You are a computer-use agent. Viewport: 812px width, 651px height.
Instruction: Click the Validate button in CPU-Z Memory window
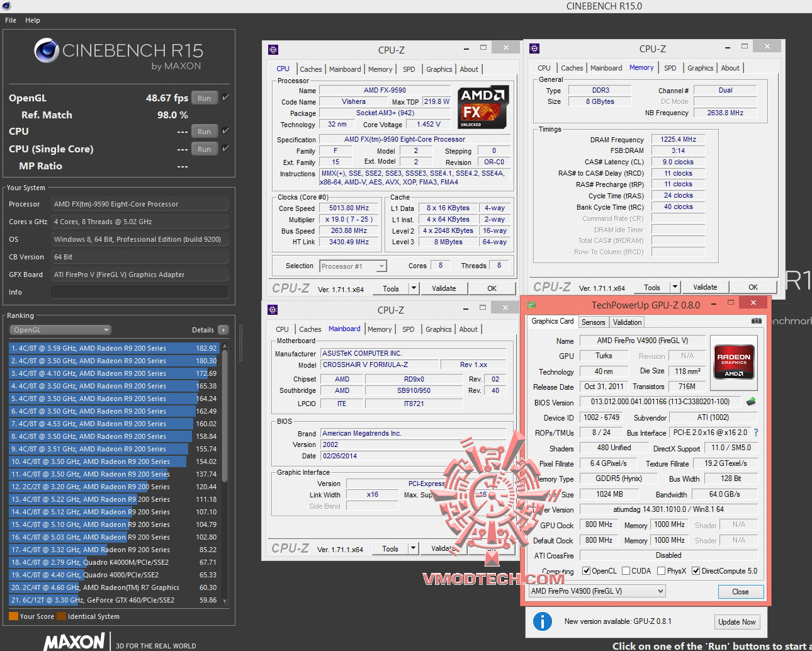(x=705, y=287)
